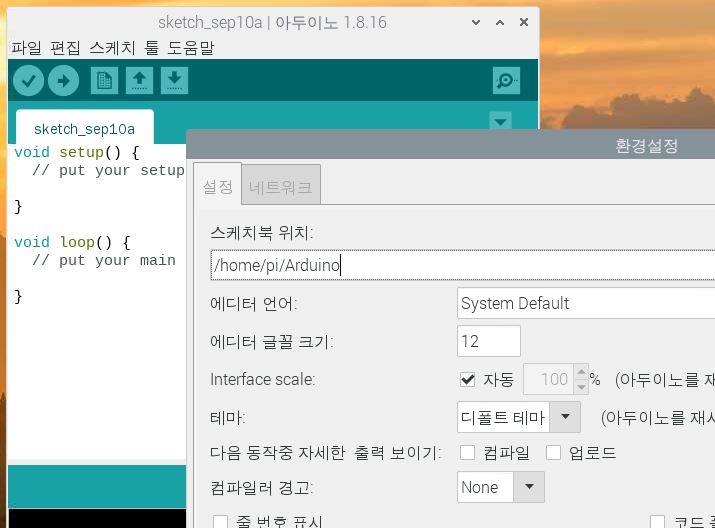Open the 스케치 menu
The width and height of the screenshot is (715, 528).
(x=112, y=47)
